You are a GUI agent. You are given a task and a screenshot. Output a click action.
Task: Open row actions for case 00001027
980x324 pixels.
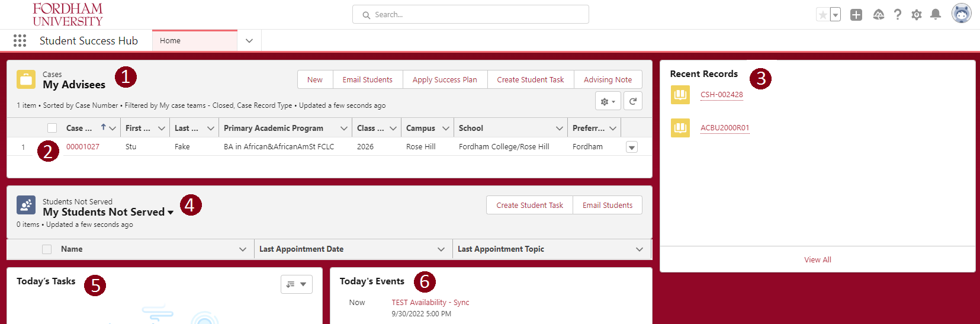(x=632, y=147)
